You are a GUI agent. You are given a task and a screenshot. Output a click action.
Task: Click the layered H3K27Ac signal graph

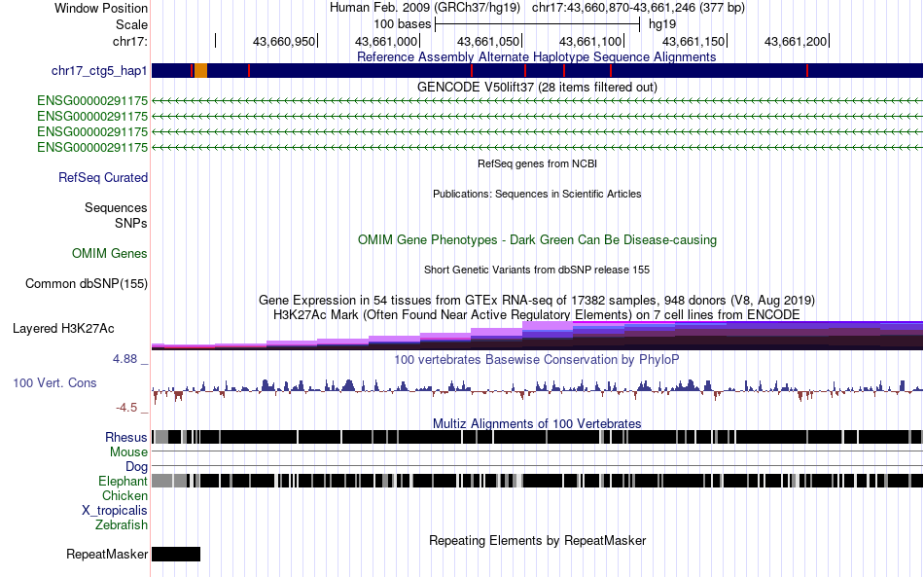538,336
